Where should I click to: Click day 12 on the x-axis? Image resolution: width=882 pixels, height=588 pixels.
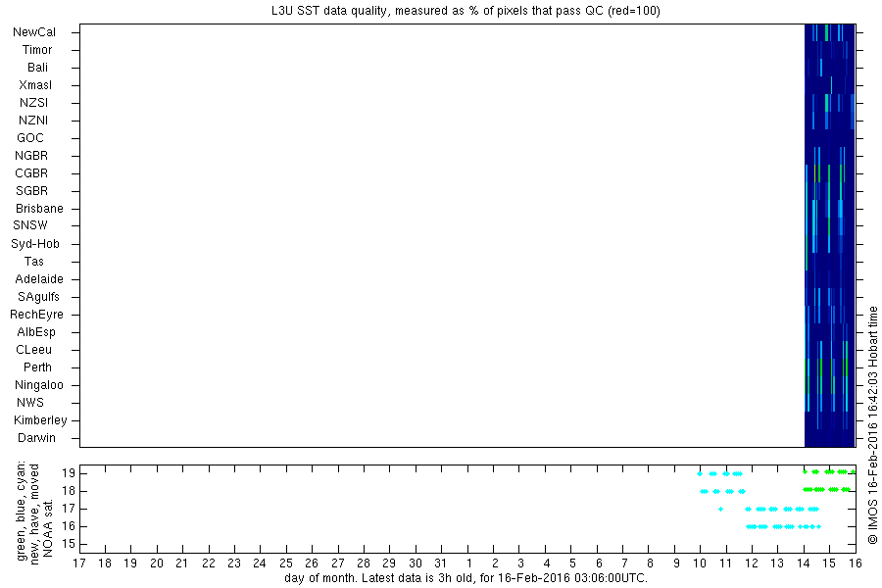[752, 563]
